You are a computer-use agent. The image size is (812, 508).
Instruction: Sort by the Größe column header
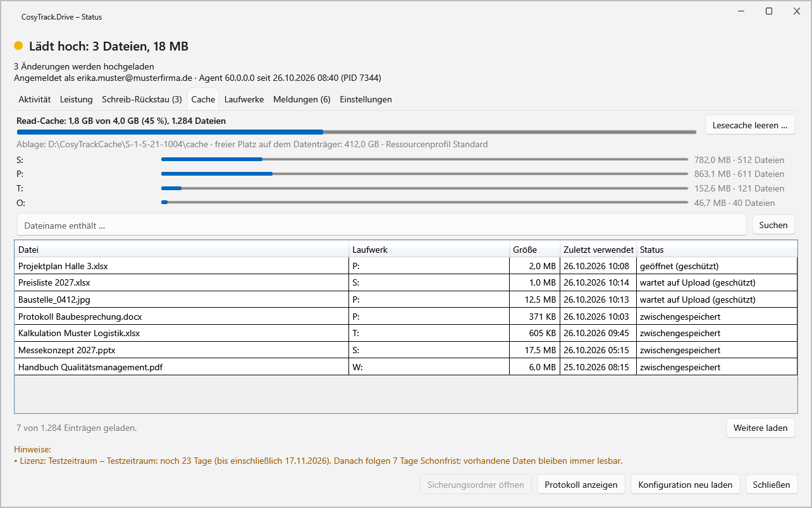(534, 250)
